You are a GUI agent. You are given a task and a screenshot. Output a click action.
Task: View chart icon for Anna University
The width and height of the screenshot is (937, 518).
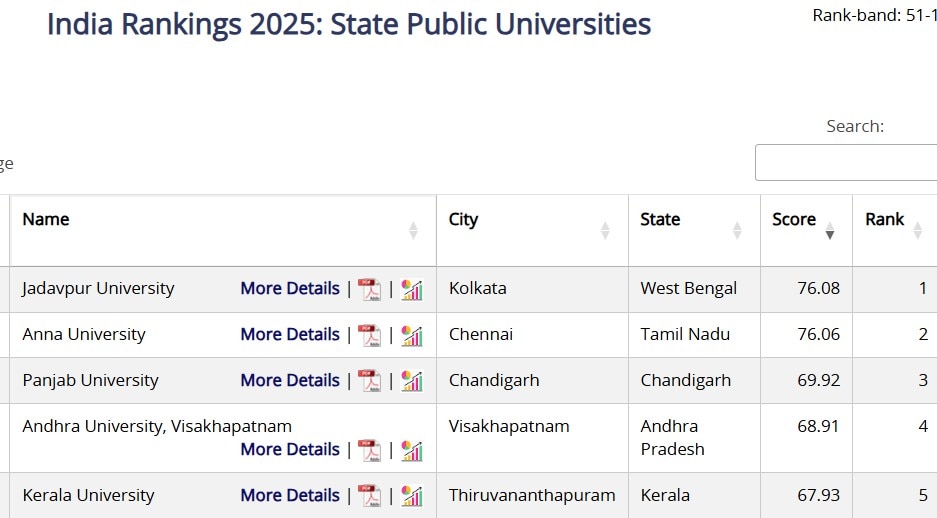[412, 335]
